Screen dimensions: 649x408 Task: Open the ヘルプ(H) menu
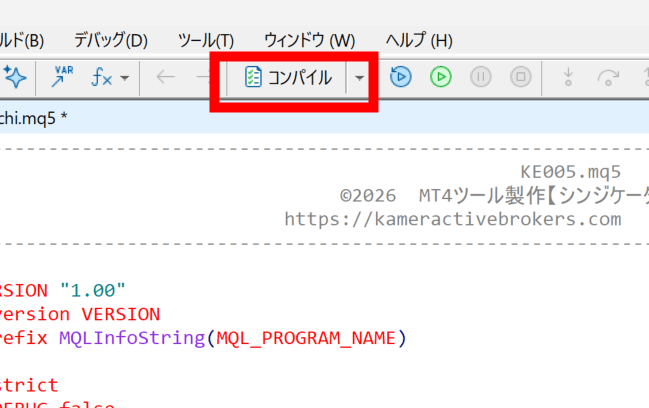click(x=419, y=41)
